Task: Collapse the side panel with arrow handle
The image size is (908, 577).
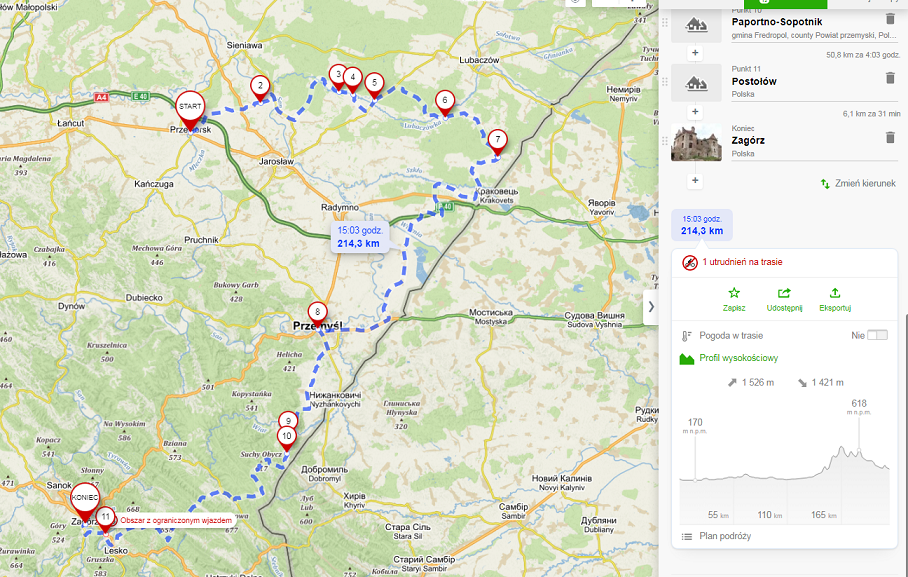Action: click(x=651, y=306)
